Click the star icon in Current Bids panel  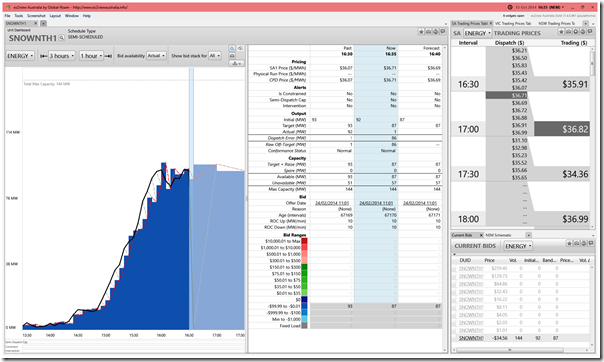point(569,243)
